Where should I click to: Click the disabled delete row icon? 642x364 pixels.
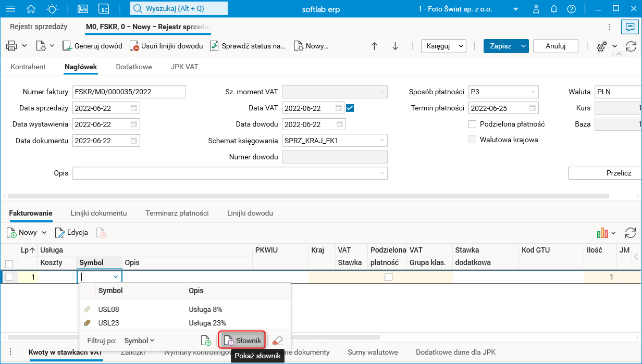[x=102, y=232]
